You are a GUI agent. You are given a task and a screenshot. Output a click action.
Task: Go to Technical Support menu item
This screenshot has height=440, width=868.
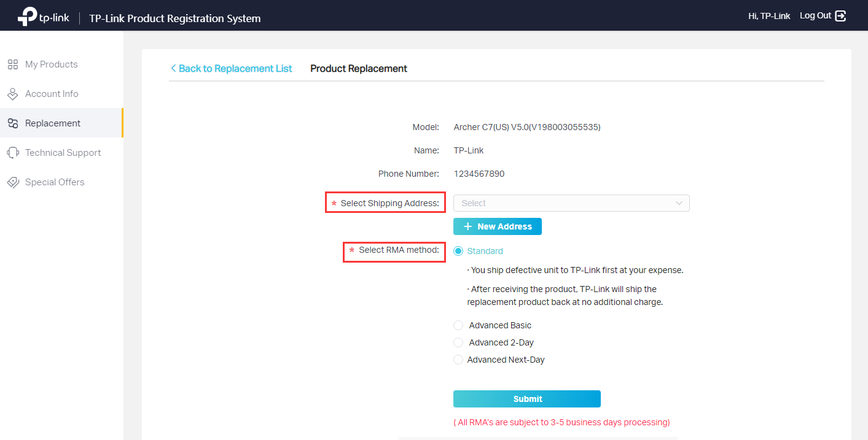click(63, 153)
